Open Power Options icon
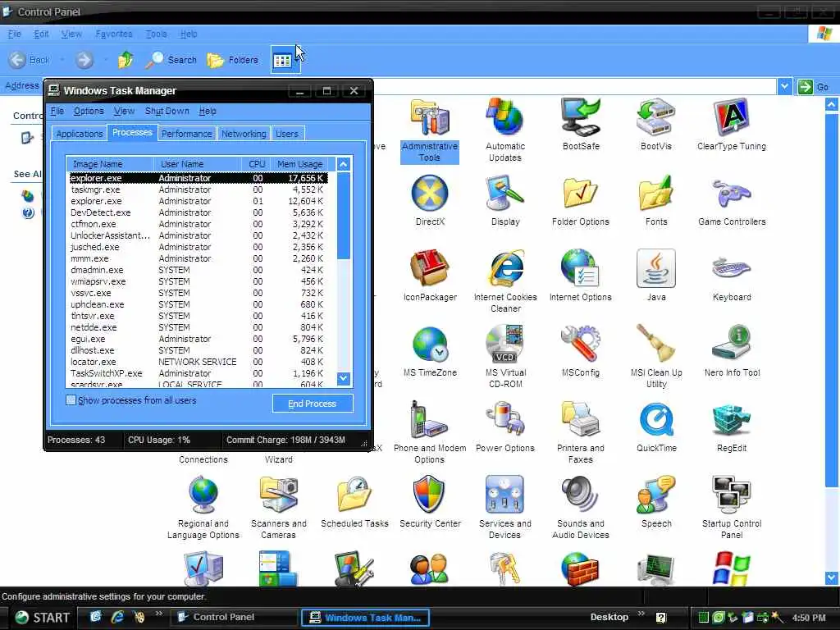 pos(505,427)
